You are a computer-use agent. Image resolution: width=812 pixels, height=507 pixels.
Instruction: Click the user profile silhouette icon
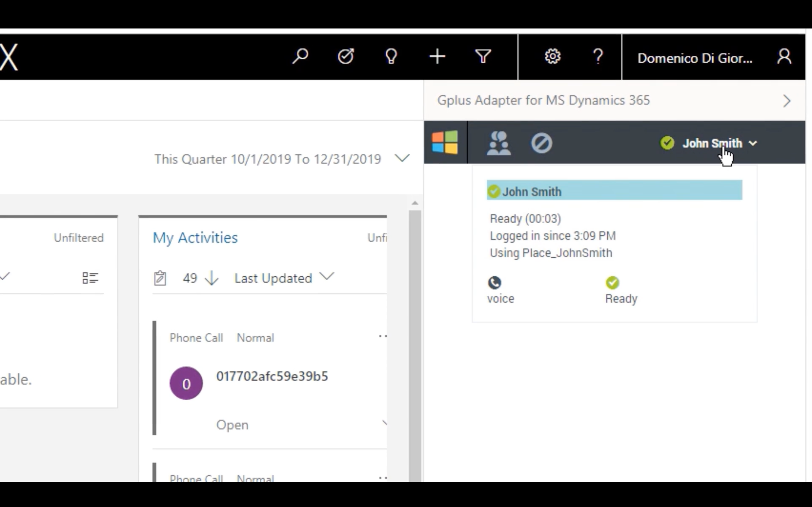784,56
